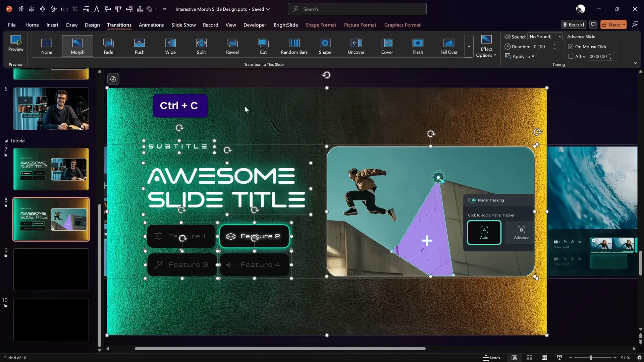Viewport: 644px width, 362px height.
Task: Click Apply To All button
Action: (521, 56)
